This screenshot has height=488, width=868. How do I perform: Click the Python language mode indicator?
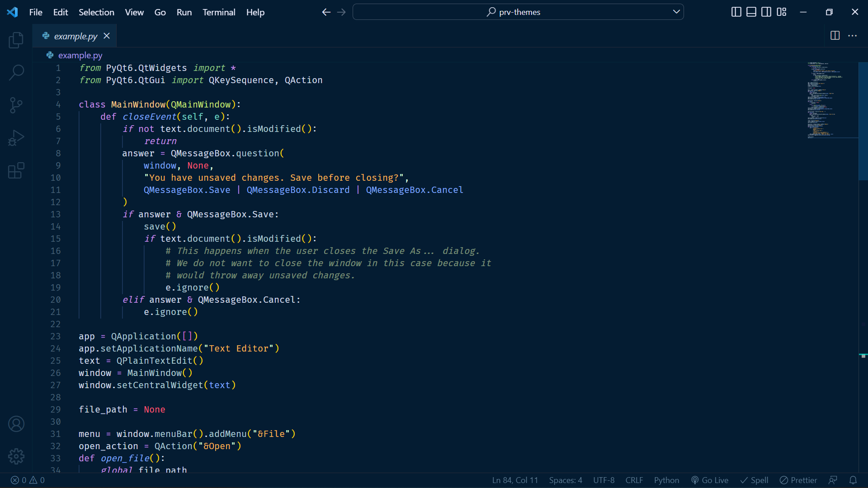point(666,480)
